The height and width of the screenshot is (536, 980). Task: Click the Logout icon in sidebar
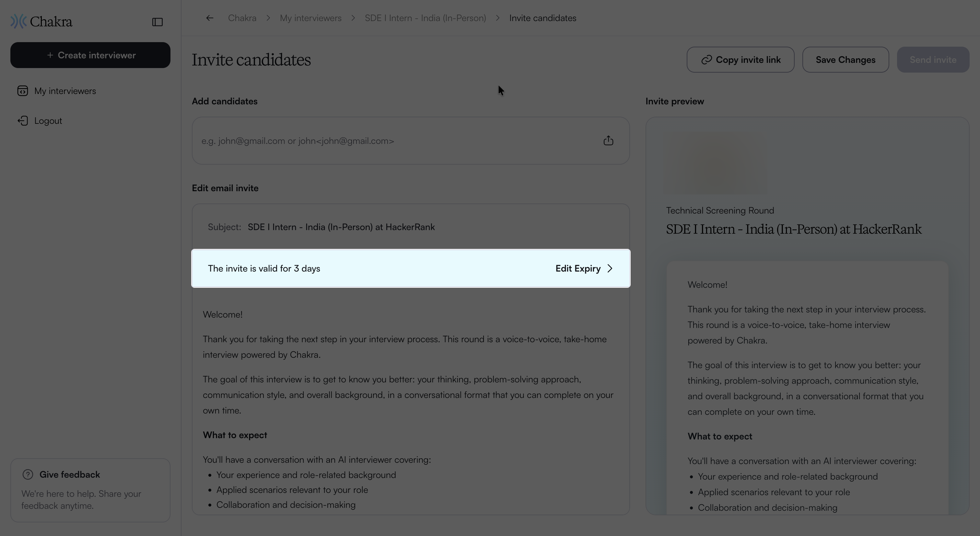(22, 121)
